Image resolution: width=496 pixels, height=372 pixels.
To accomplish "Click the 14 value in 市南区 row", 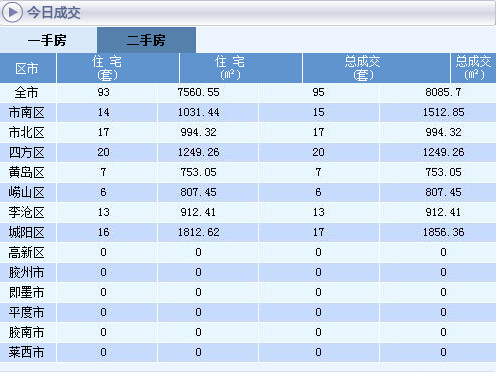I will pyautogui.click(x=103, y=112).
